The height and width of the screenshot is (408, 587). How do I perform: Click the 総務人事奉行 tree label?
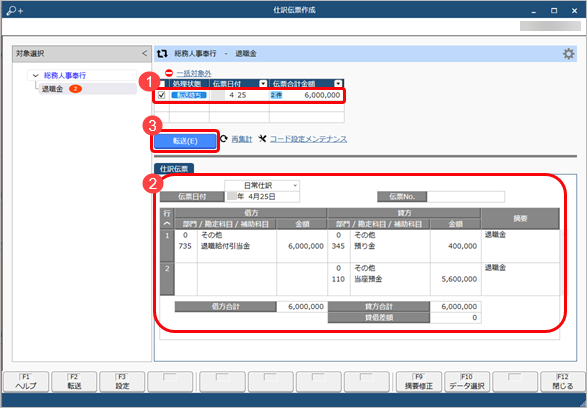(x=65, y=76)
